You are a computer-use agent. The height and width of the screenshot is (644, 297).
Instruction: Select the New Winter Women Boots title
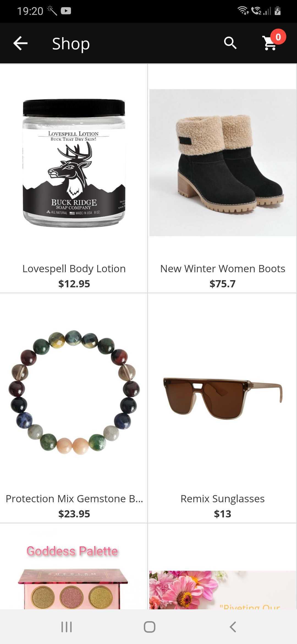(x=222, y=269)
